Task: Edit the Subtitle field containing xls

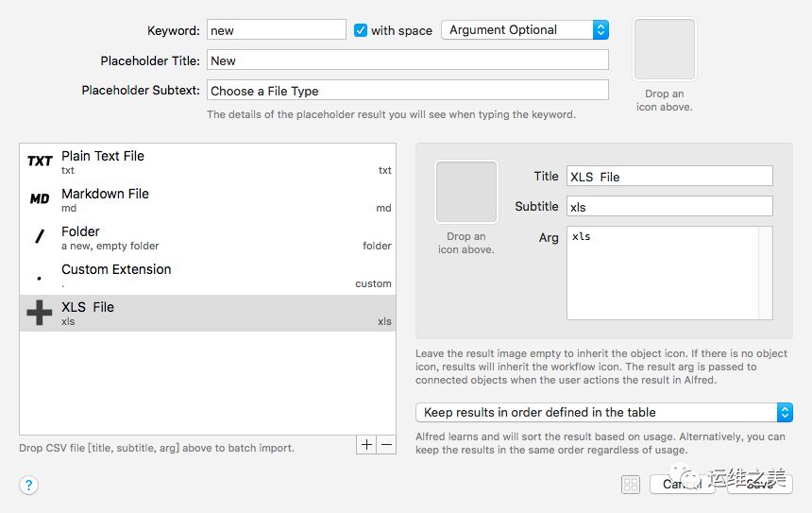Action: coord(669,206)
